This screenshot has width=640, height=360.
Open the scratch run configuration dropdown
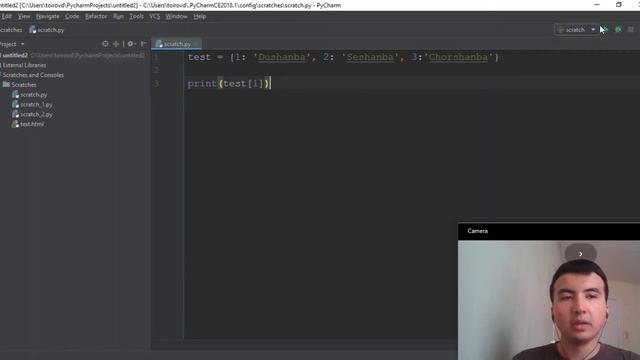(577, 29)
